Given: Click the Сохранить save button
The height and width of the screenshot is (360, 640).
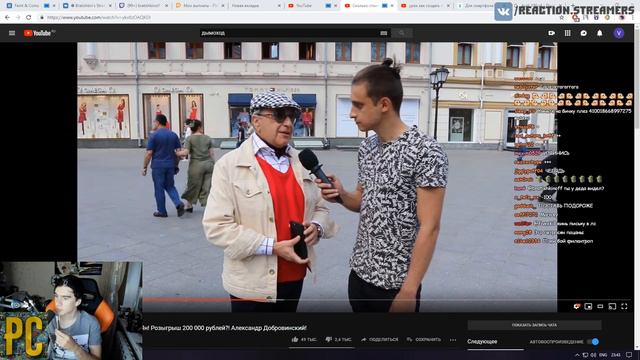Looking at the screenshot, I should (424, 340).
